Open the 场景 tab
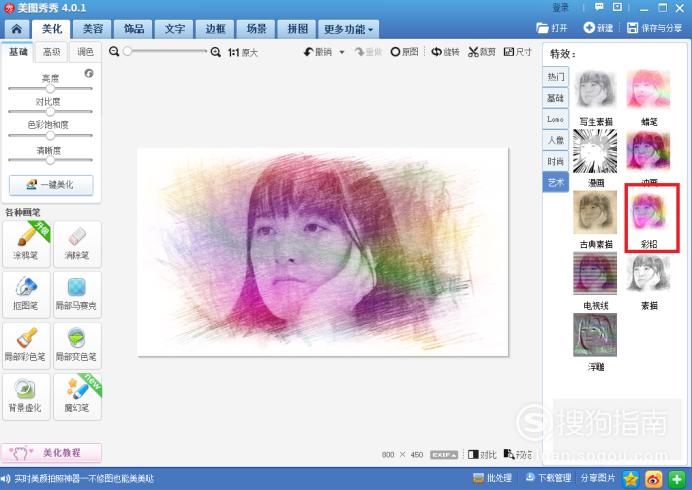Image resolution: width=692 pixels, height=490 pixels. 256,29
